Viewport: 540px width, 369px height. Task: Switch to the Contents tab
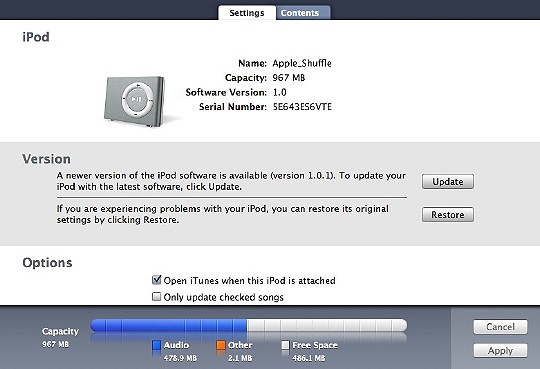pyautogui.click(x=303, y=13)
